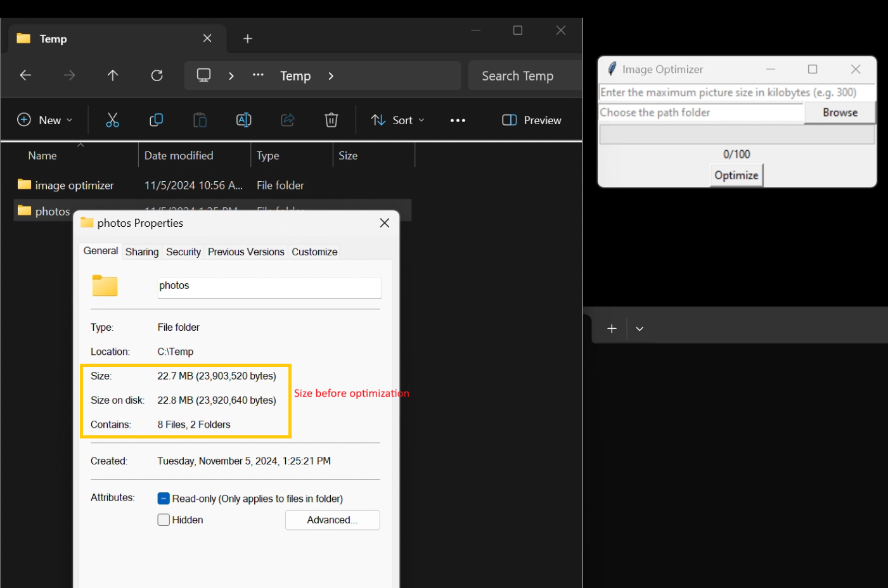The image size is (888, 588).
Task: Open the New item dropdown
Action: [45, 120]
